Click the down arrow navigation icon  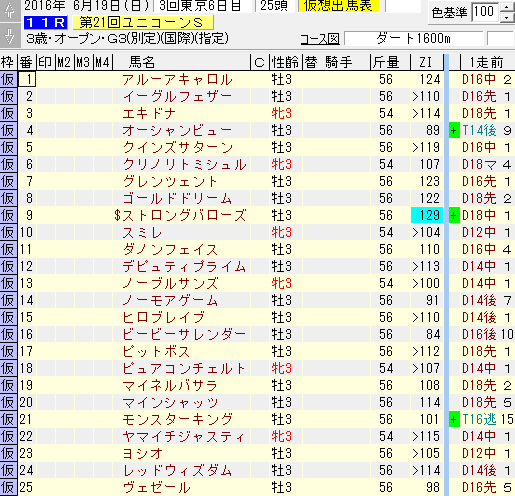(x=9, y=36)
